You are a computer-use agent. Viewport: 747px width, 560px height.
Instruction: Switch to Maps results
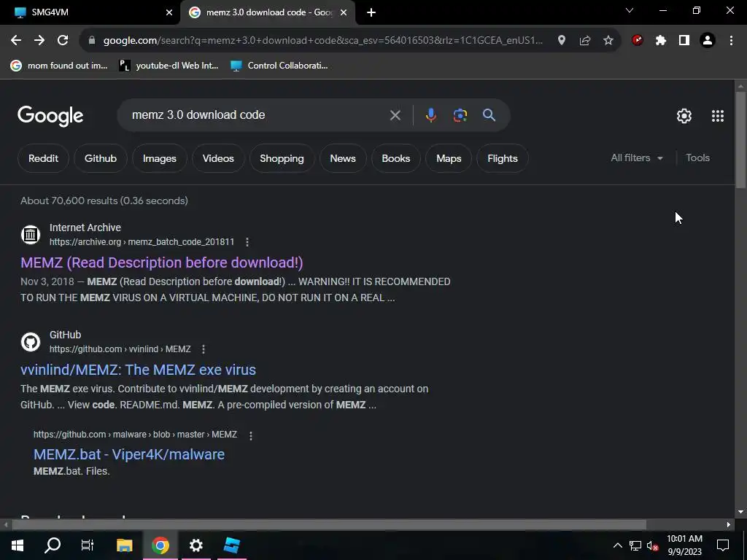pyautogui.click(x=449, y=158)
